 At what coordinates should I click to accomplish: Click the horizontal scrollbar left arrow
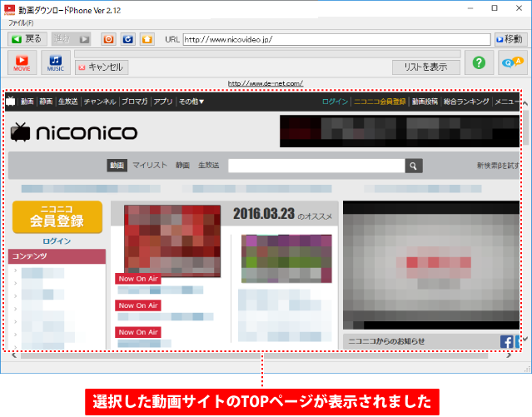click(14, 355)
